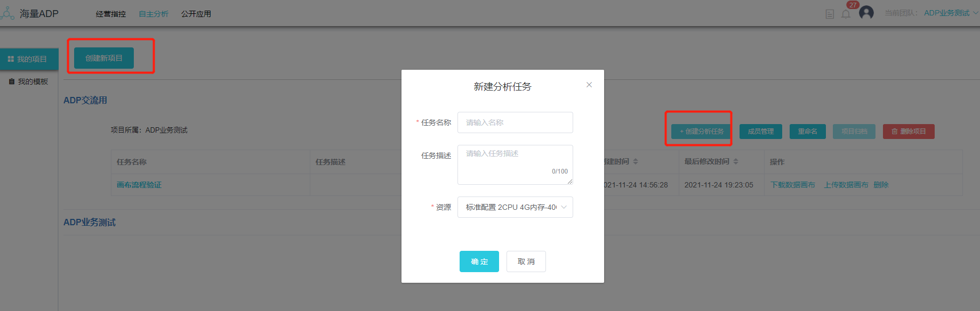Click the 海量ADP logo icon
The image size is (980, 311).
tap(8, 13)
